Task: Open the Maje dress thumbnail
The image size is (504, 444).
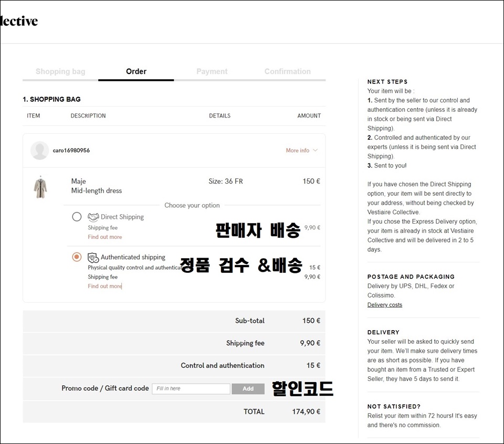Action: tap(40, 187)
